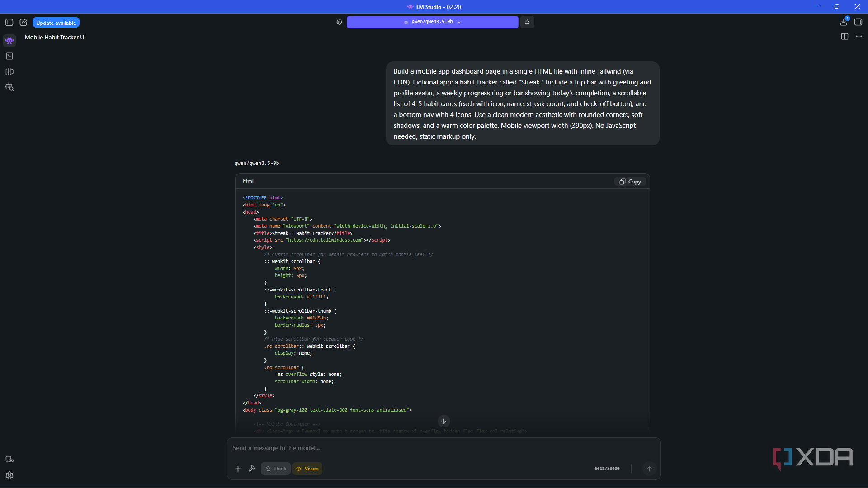
Task: Focus the Send a message input field
Action: [x=443, y=448]
